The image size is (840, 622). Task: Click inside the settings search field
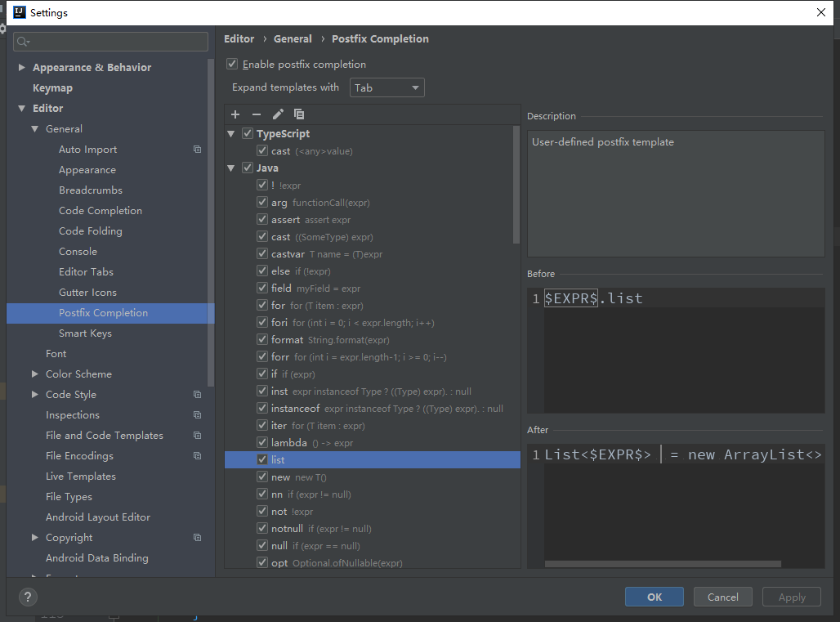point(110,41)
